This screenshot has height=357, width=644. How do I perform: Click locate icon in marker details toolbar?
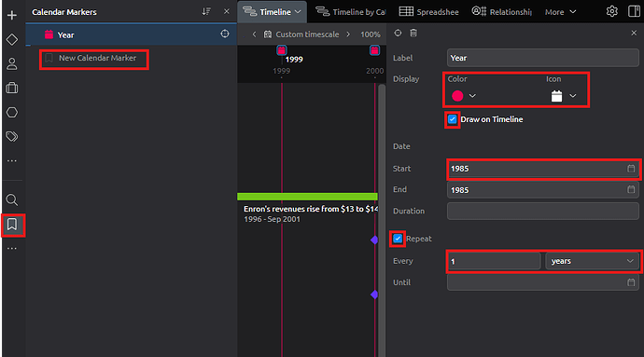pyautogui.click(x=398, y=33)
